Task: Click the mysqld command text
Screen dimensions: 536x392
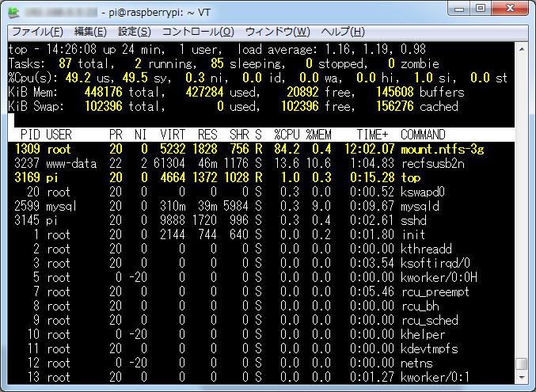Action: 420,206
